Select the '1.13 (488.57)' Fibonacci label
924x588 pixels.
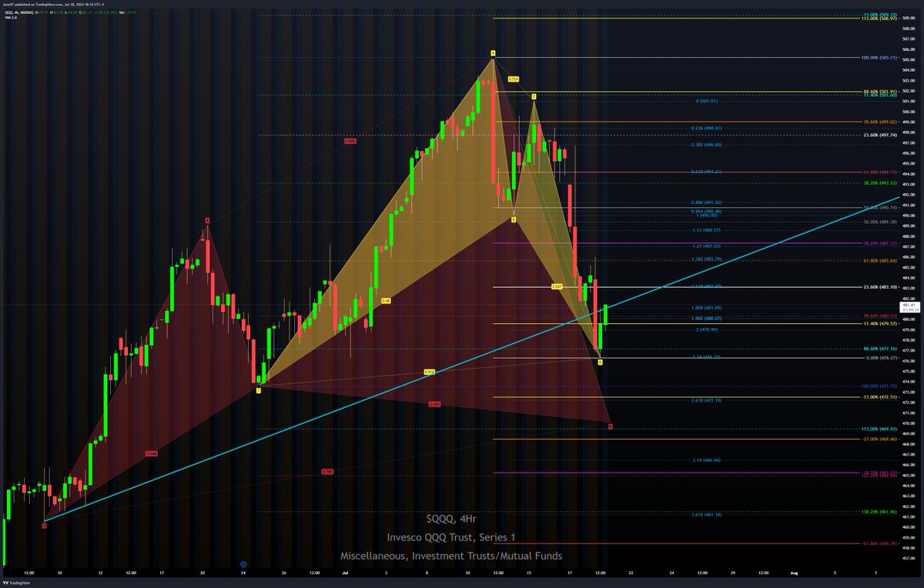point(706,230)
